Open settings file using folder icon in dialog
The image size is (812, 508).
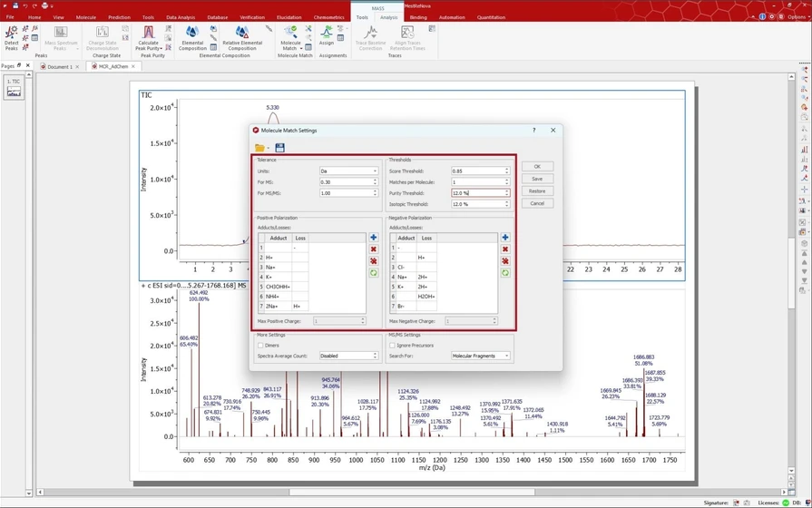(259, 148)
